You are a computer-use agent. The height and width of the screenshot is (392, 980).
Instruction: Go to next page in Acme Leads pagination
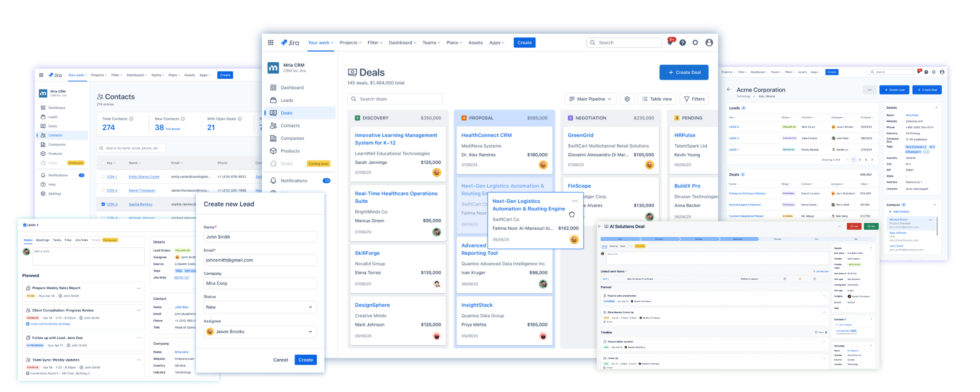872,160
